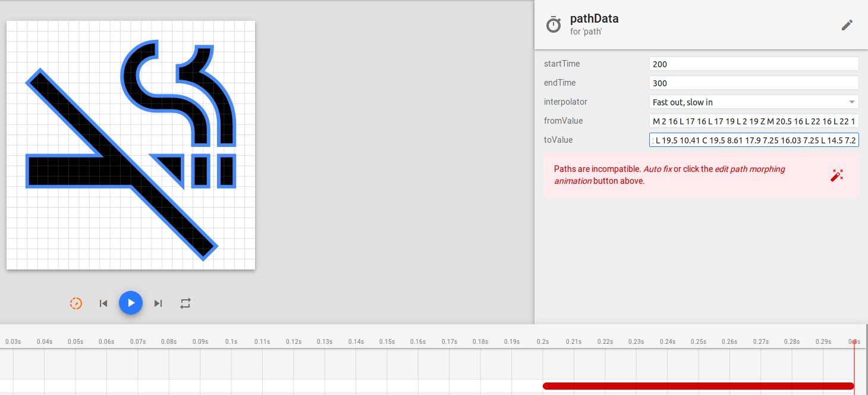This screenshot has height=395, width=868.
Task: Click the playhead marker on the timeline
Action: (x=854, y=341)
